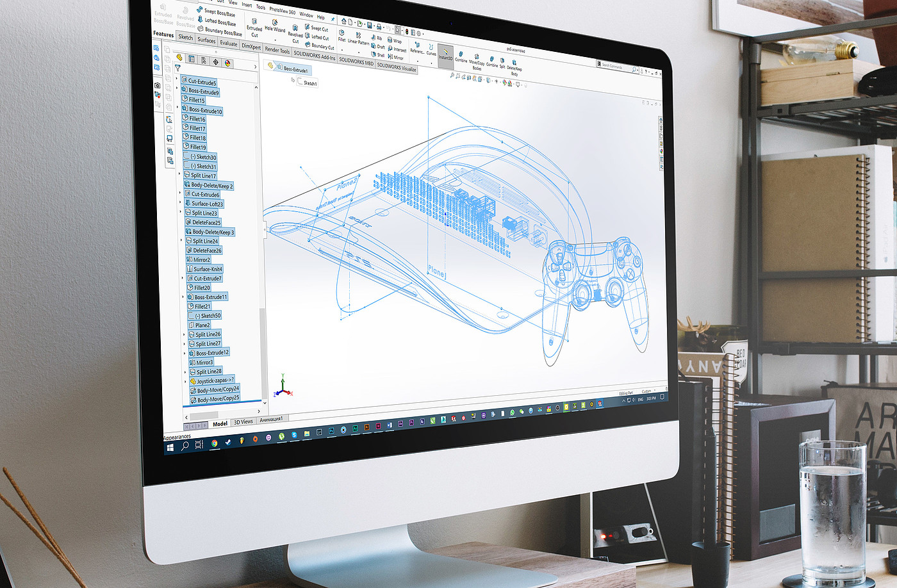This screenshot has height=588, width=897.
Task: Open DimXpertManager crosshair tab icon
Action: [x=216, y=62]
